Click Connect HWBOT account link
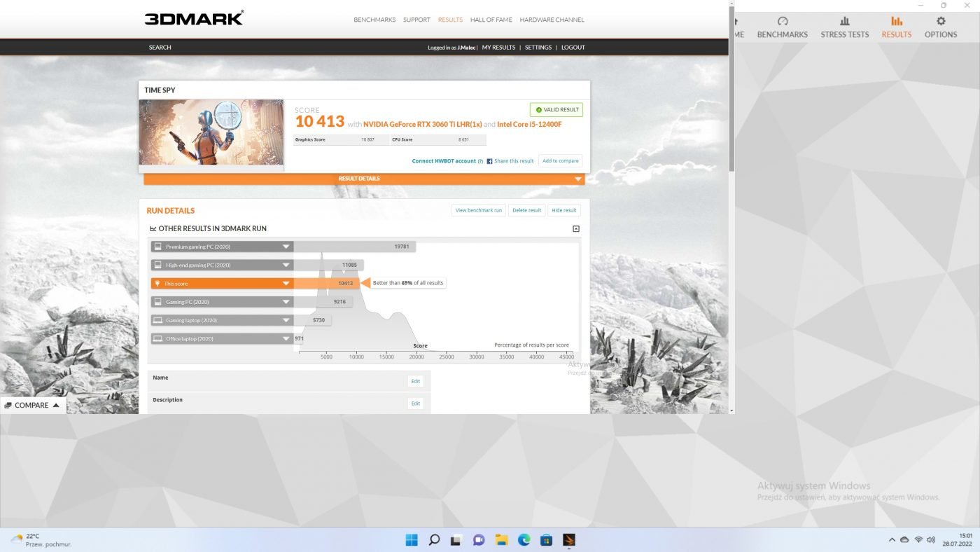The height and width of the screenshot is (552, 980). point(444,161)
